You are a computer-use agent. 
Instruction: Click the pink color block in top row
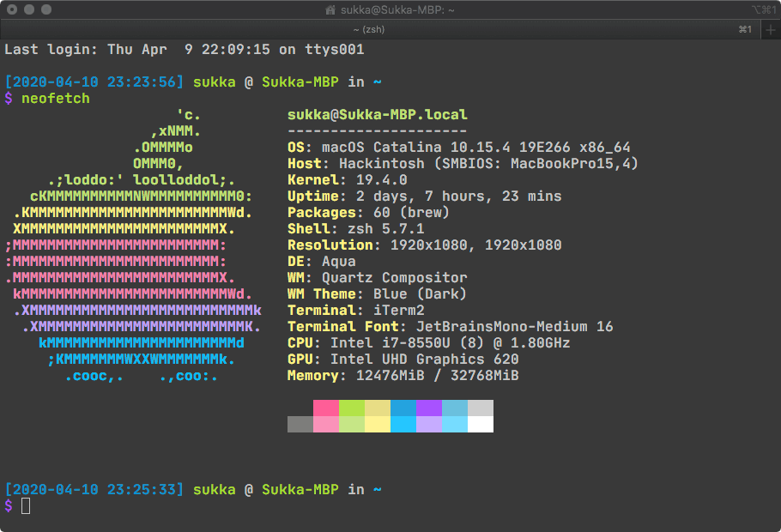coord(326,408)
